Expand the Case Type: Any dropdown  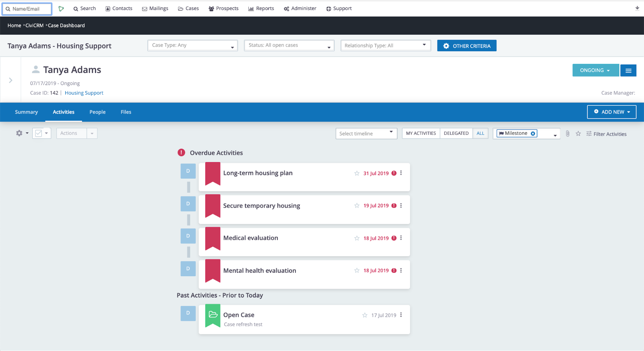pos(192,45)
